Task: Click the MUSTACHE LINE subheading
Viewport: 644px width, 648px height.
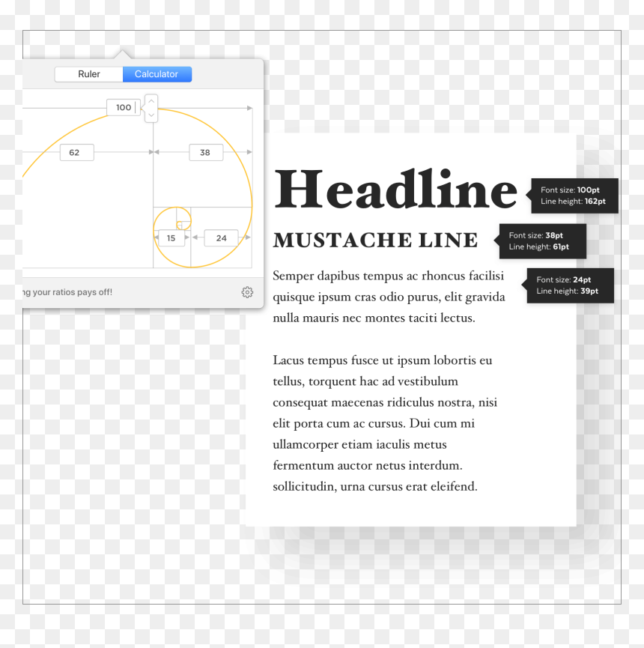Action: (x=375, y=240)
